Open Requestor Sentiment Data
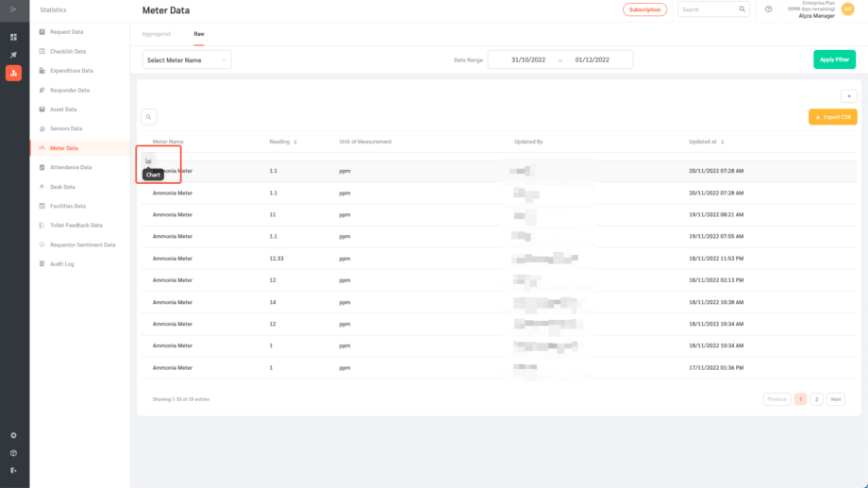 (82, 244)
